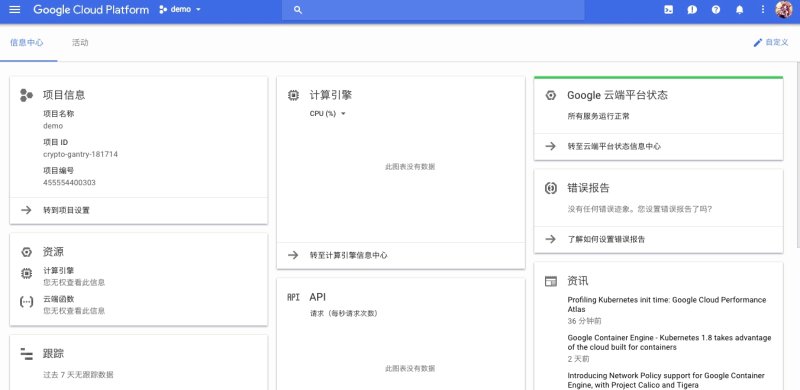The width and height of the screenshot is (800, 390).
Task: Open Kubernetes 1.8 Container Engine article
Action: (669, 343)
